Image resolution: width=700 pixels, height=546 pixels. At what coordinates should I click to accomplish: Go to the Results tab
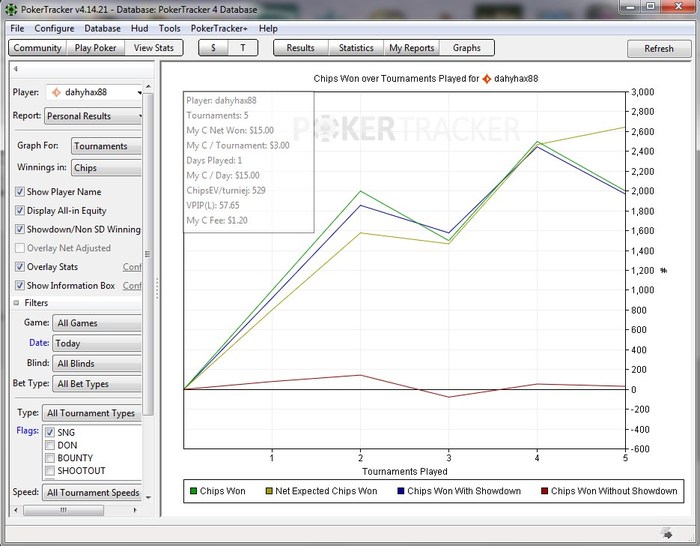300,48
